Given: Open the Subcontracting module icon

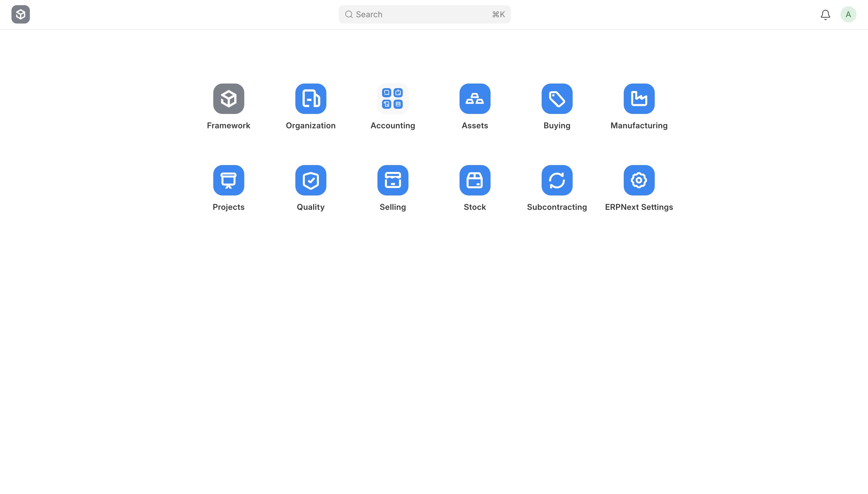Looking at the screenshot, I should tap(557, 180).
